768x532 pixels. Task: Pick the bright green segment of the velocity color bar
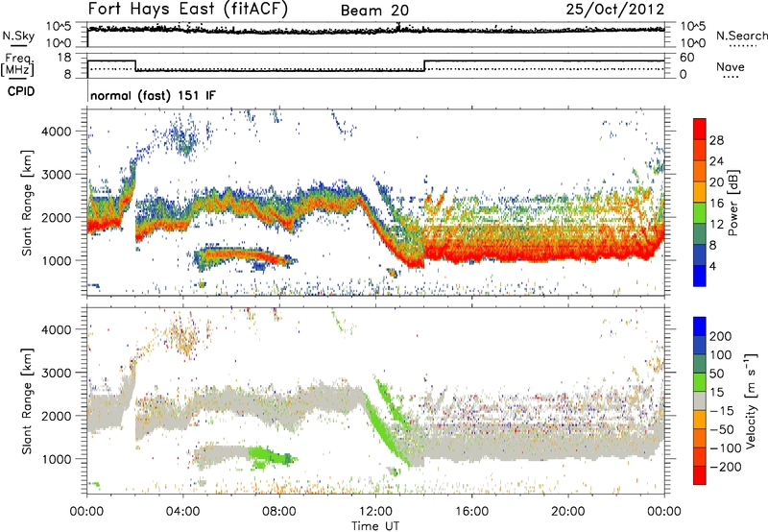tap(700, 382)
